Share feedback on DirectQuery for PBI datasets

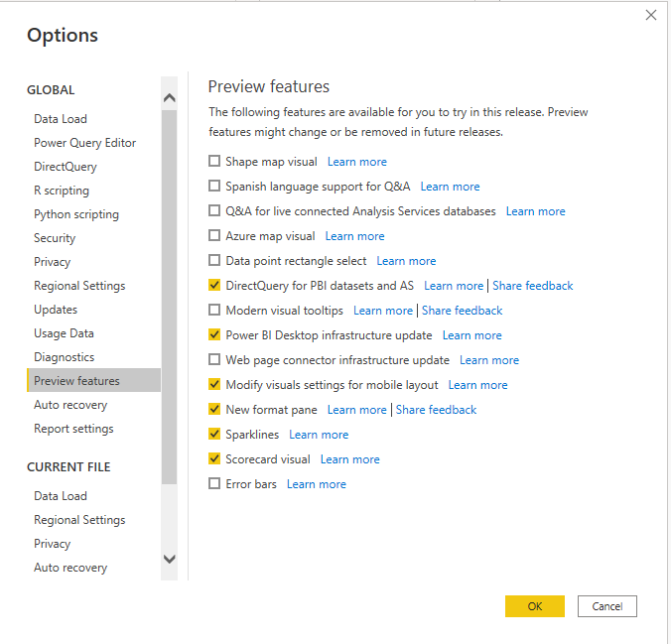(532, 286)
